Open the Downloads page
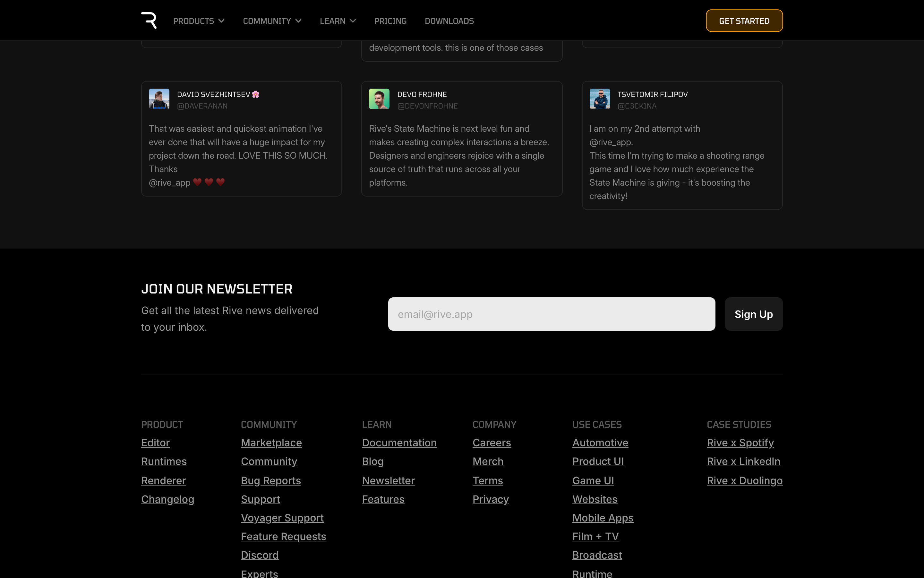Viewport: 924px width, 578px height. pos(449,21)
